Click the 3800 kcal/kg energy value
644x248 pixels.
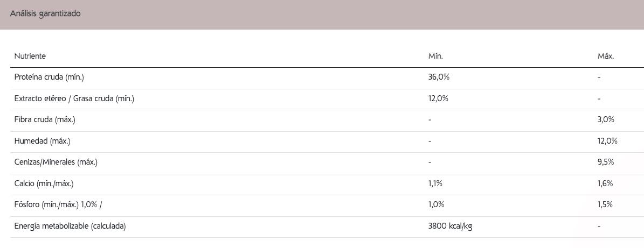tap(450, 226)
